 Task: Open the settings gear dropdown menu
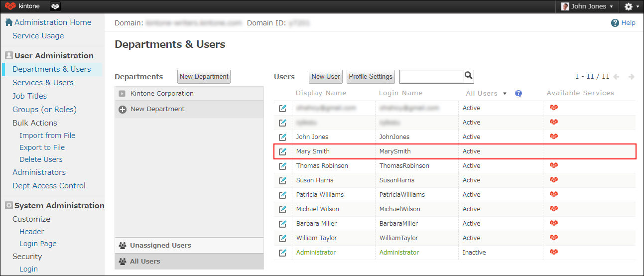point(631,6)
